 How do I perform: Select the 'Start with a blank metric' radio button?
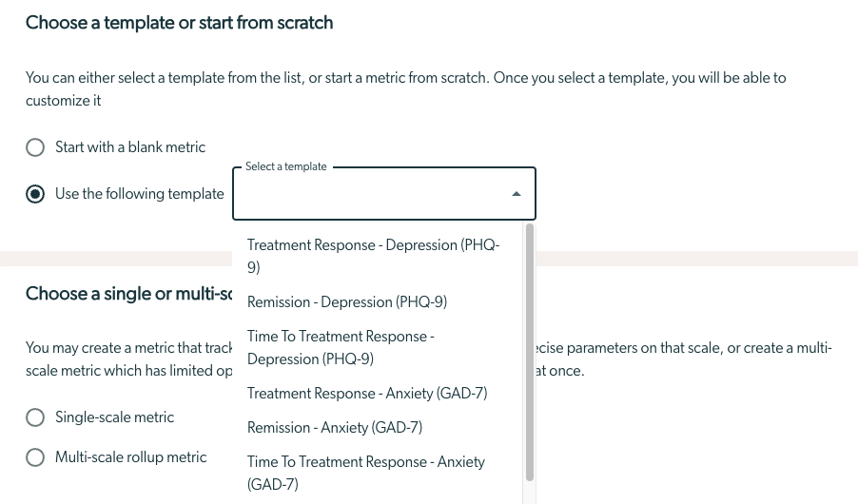coord(35,147)
